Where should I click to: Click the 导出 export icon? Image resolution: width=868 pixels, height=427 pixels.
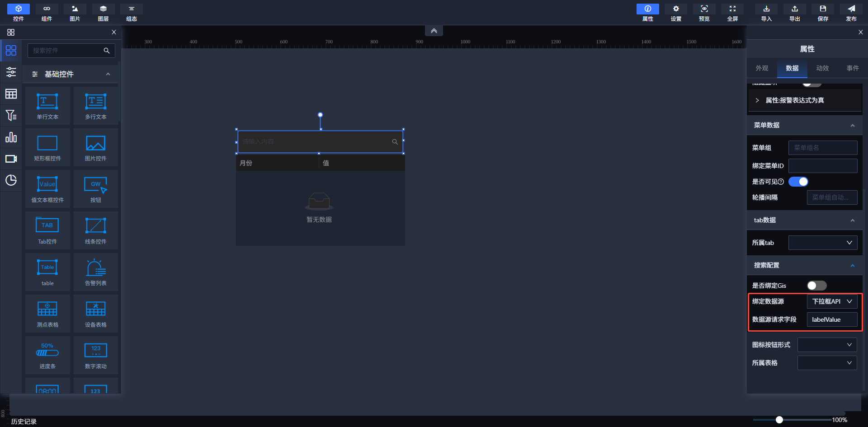pyautogui.click(x=795, y=9)
